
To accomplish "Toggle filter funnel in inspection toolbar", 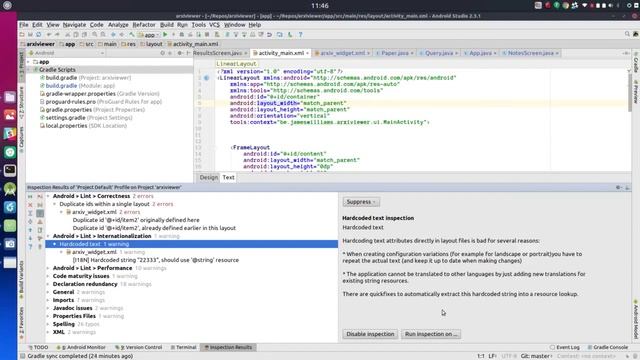I will [40, 238].
